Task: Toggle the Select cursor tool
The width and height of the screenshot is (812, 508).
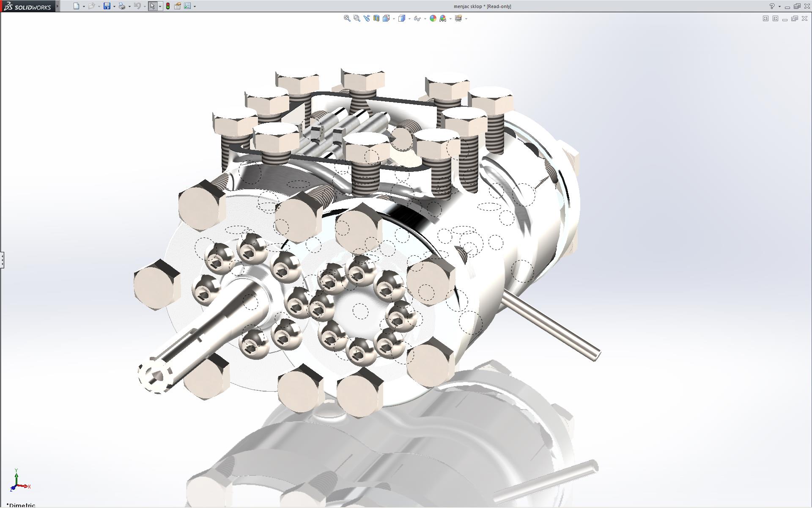Action: [x=152, y=6]
